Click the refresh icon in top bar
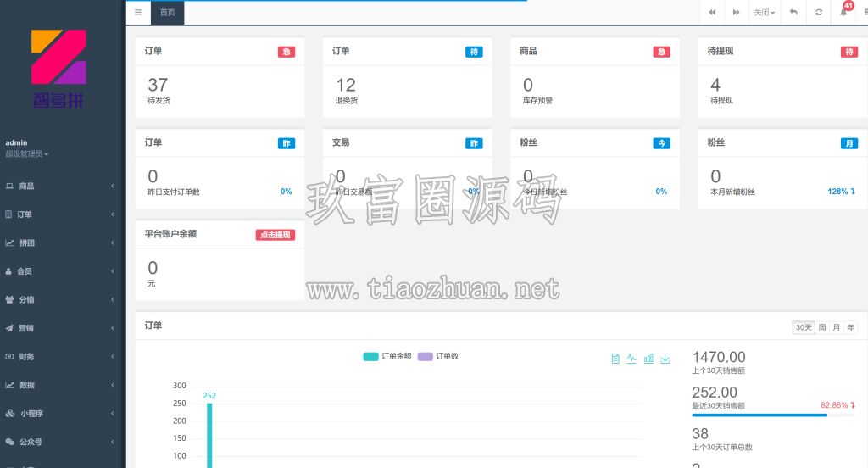The height and width of the screenshot is (468, 868). pos(819,12)
